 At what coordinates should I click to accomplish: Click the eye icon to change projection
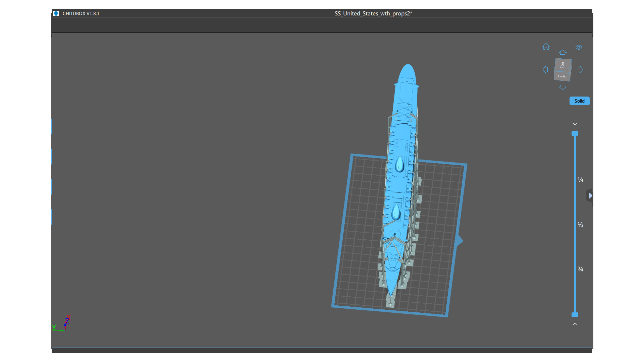click(x=579, y=47)
